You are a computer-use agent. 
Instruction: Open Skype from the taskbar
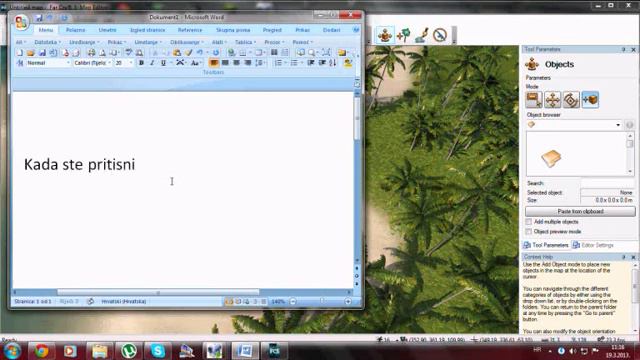tap(158, 351)
